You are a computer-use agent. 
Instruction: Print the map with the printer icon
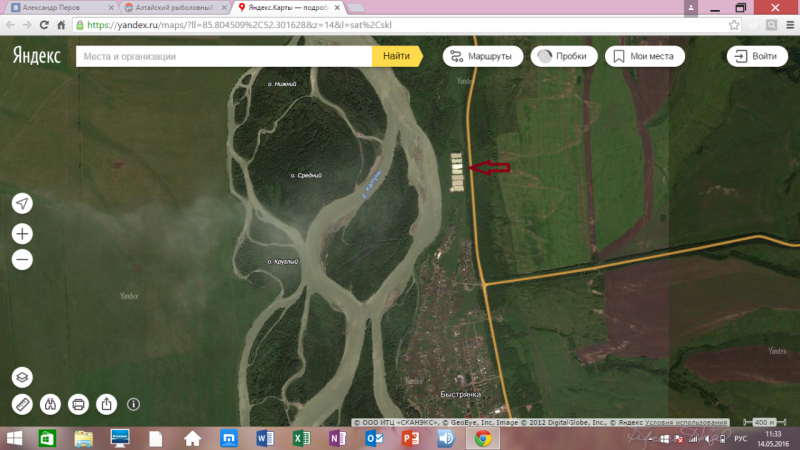(78, 405)
